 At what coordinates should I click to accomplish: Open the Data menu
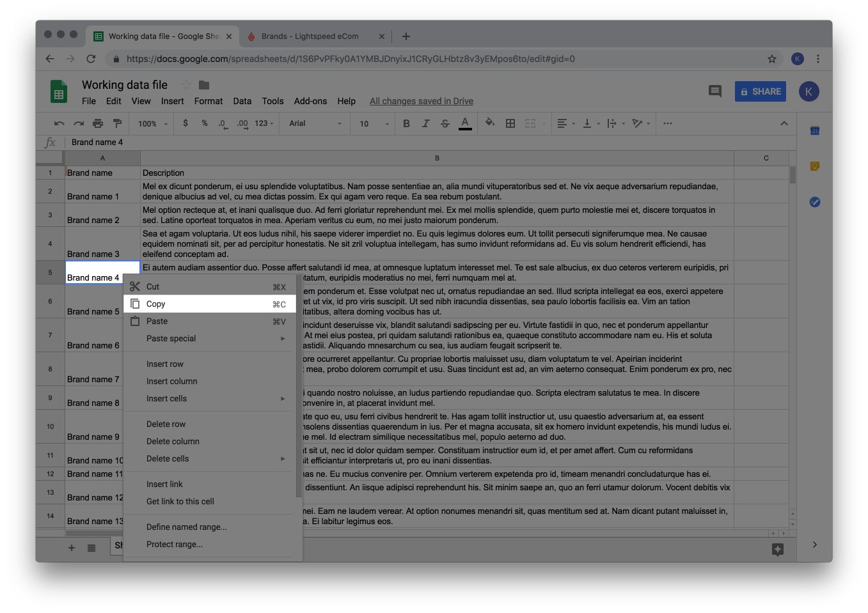pyautogui.click(x=242, y=101)
